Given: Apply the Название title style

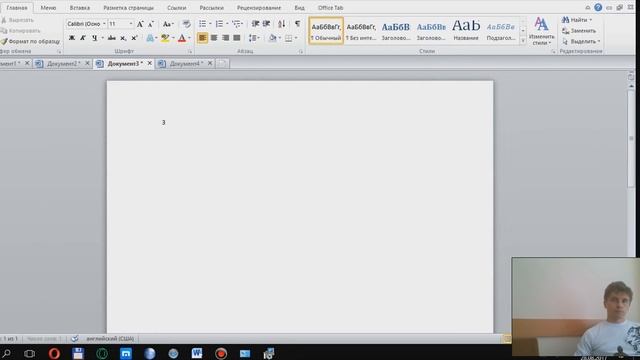Looking at the screenshot, I should tap(466, 30).
